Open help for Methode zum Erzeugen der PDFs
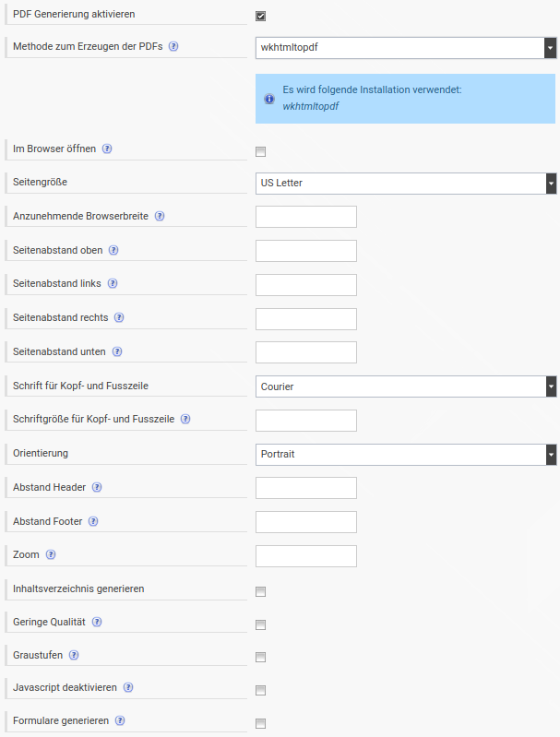560x737 pixels. [173, 46]
